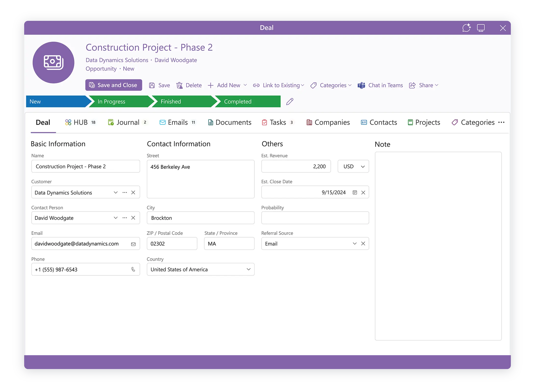The width and height of the screenshot is (535, 392).
Task: Switch to the Emails tab
Action: (x=178, y=122)
